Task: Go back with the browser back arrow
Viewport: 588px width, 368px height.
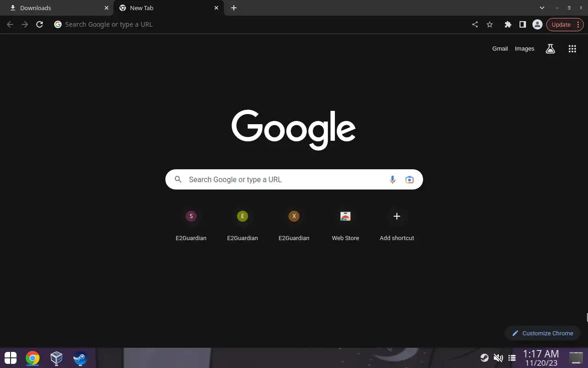Action: point(10,24)
